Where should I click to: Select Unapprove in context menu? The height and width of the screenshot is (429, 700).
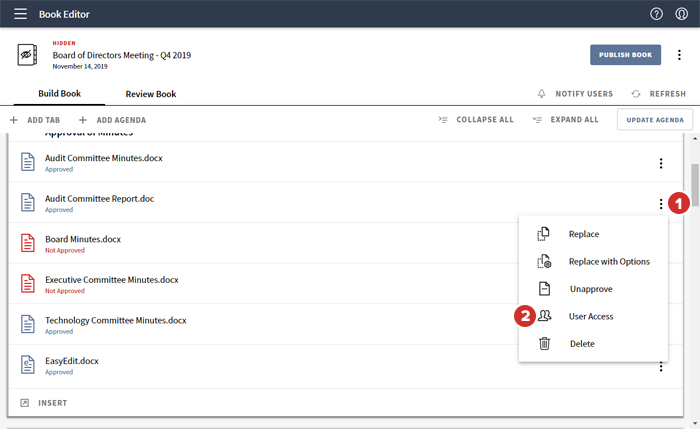coord(590,289)
